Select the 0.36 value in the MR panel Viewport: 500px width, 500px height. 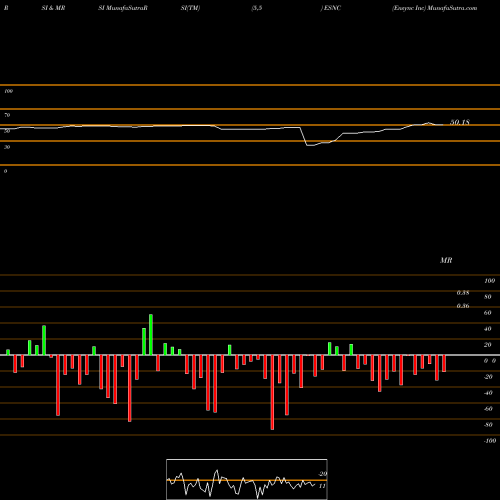(463, 306)
